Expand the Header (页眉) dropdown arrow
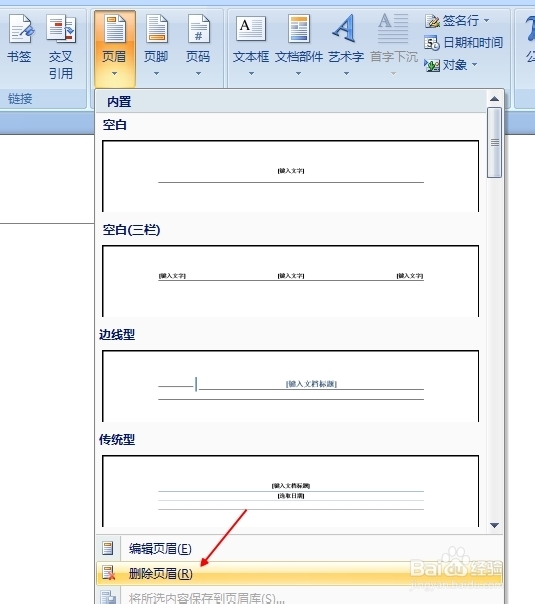Viewport: 535px width, 604px height. coord(114,73)
